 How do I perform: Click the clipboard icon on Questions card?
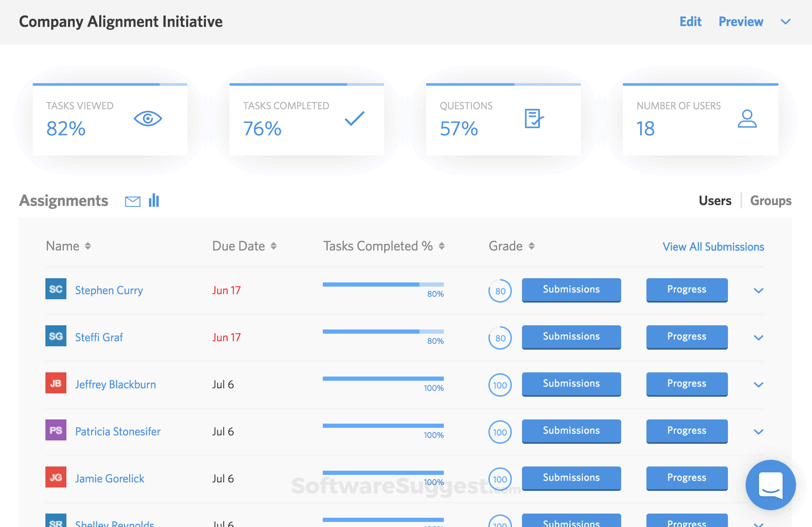(x=533, y=119)
